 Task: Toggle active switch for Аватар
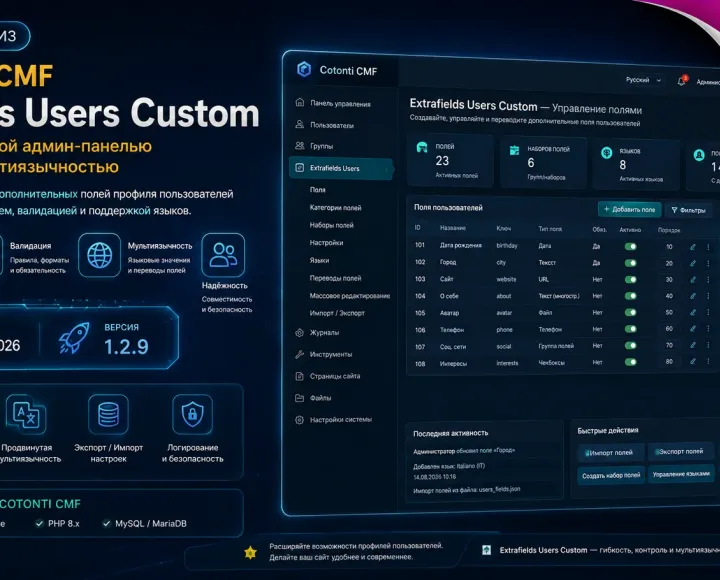click(x=630, y=313)
